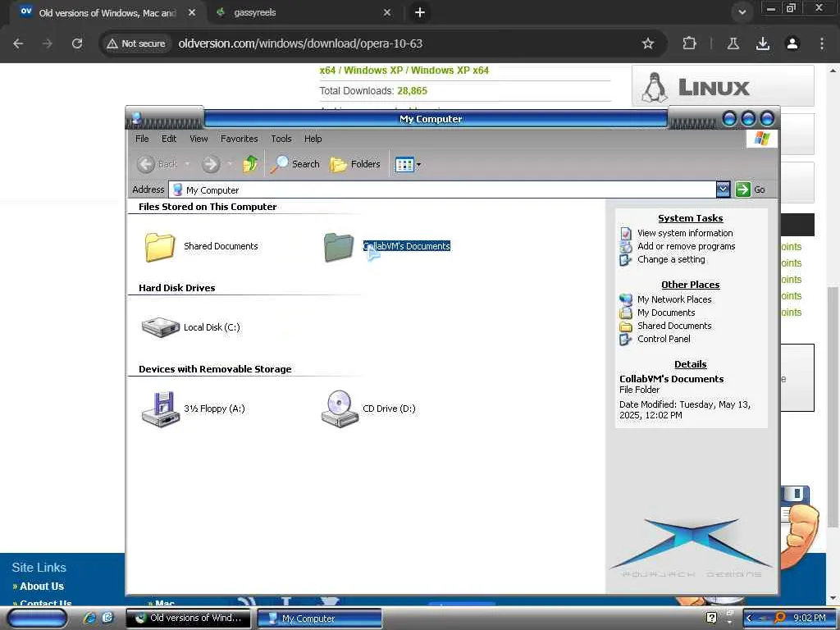
Task: Open the browser Extensions puzzle icon
Action: click(689, 43)
